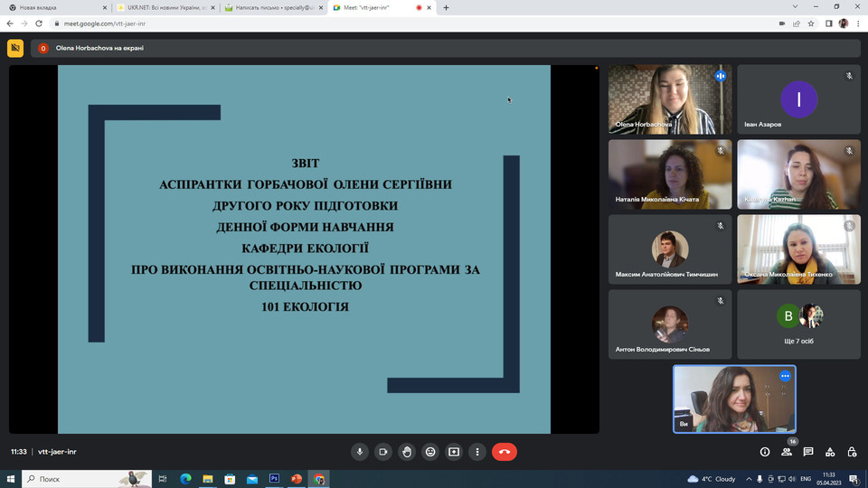Click the present screen icon
The width and height of the screenshot is (868, 488).
tap(454, 452)
